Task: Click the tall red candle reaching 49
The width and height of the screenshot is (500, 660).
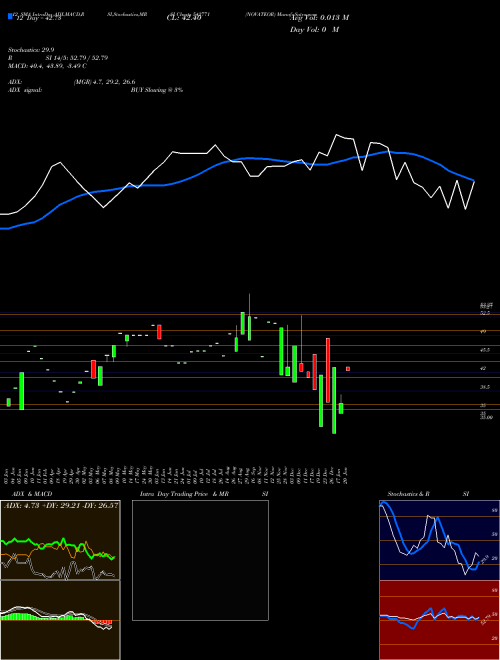Action: (327, 370)
